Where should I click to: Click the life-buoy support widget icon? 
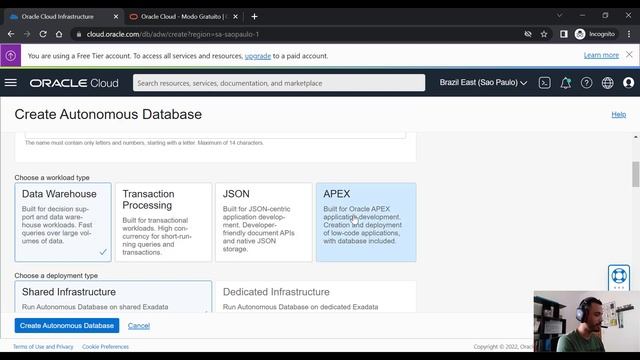(619, 276)
